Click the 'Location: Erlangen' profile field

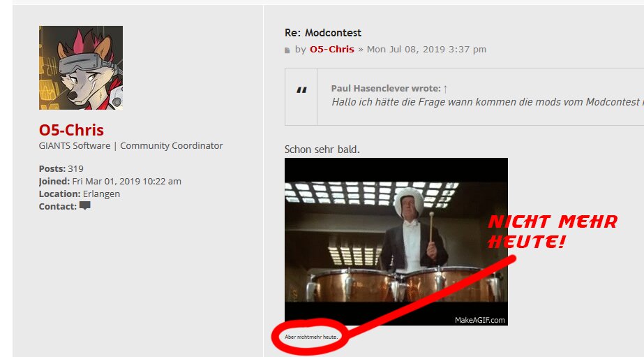80,194
